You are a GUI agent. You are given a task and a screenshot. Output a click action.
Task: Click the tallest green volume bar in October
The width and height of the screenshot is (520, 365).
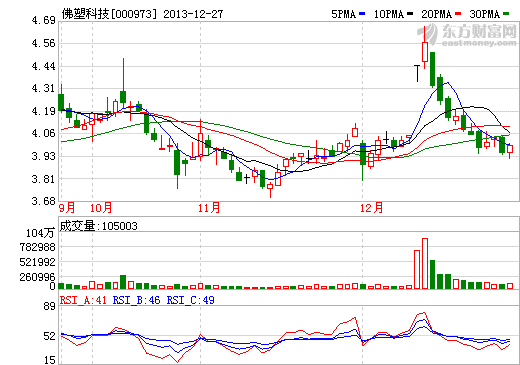(123, 282)
